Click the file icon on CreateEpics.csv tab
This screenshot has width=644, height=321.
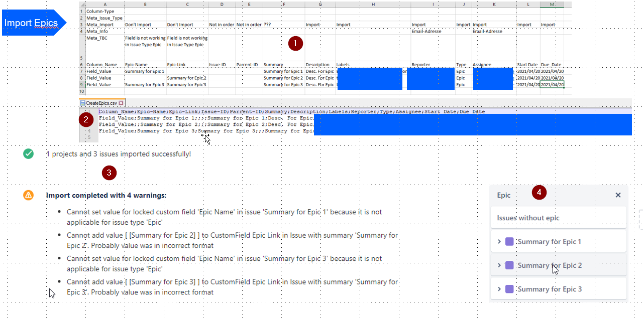(x=83, y=103)
